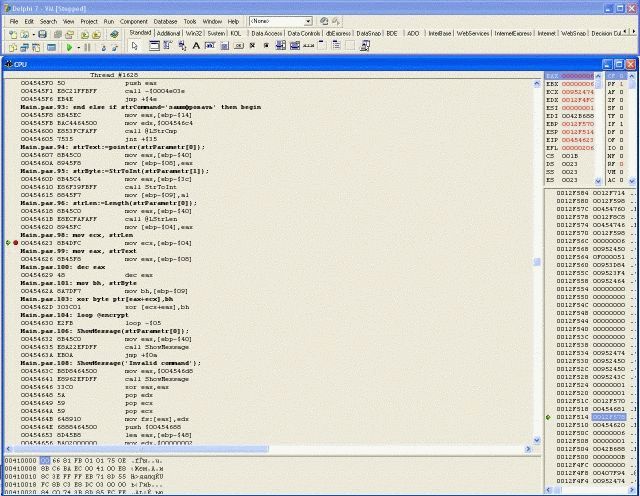Click the component palette tabs scroll arrow
This screenshot has height=496, width=640.
pos(634,31)
